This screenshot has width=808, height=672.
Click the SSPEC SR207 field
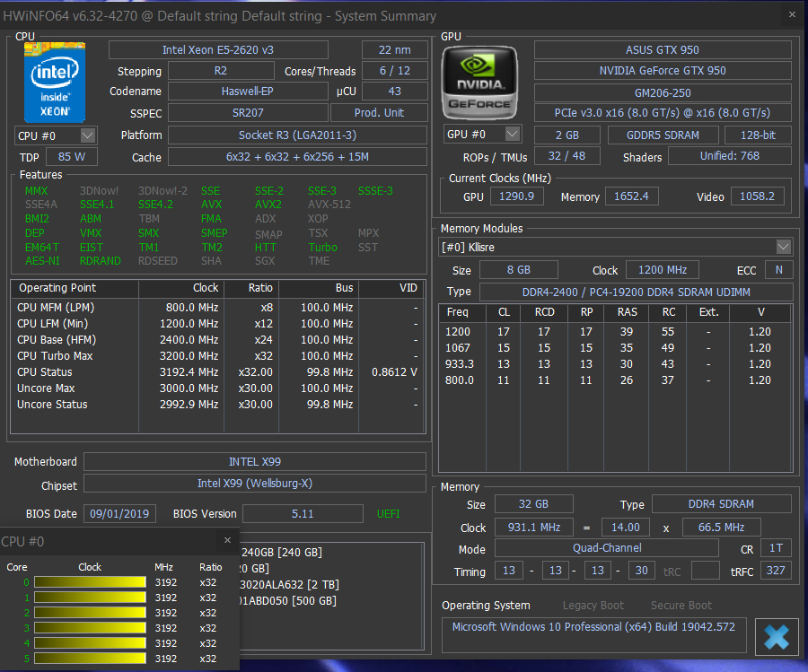coord(248,113)
